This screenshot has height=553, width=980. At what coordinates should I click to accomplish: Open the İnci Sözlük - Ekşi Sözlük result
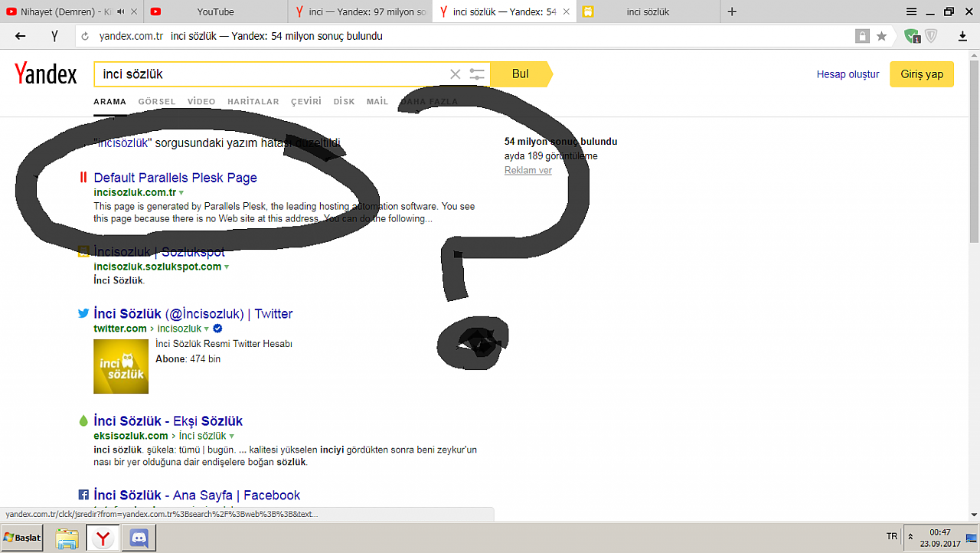click(x=168, y=420)
